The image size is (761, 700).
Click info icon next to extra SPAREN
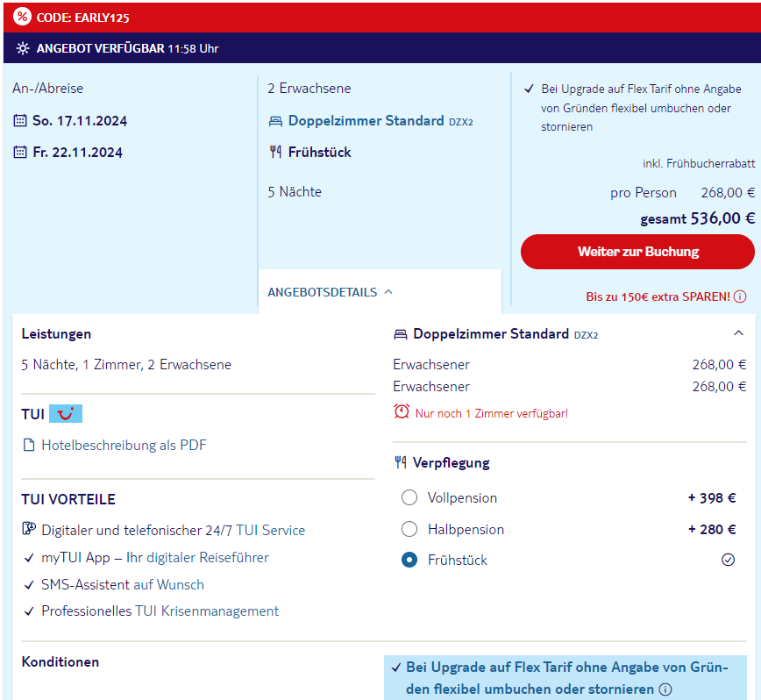740,296
